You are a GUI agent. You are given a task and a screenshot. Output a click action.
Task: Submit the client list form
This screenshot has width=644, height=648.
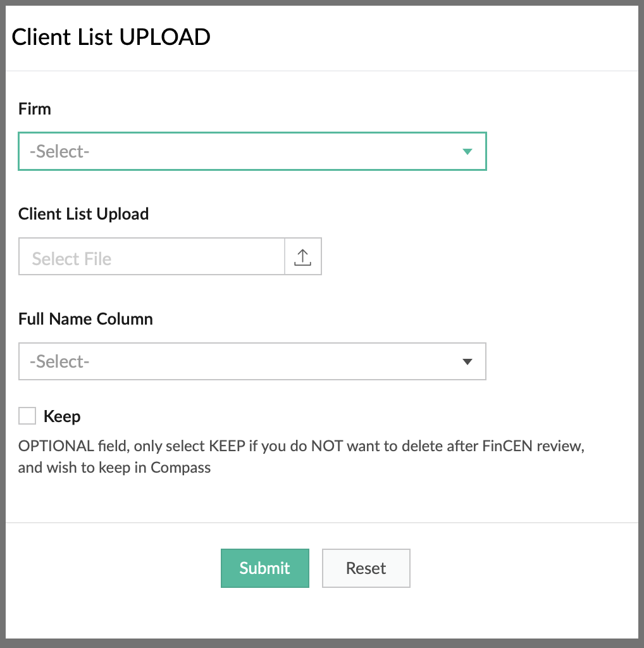click(x=264, y=568)
